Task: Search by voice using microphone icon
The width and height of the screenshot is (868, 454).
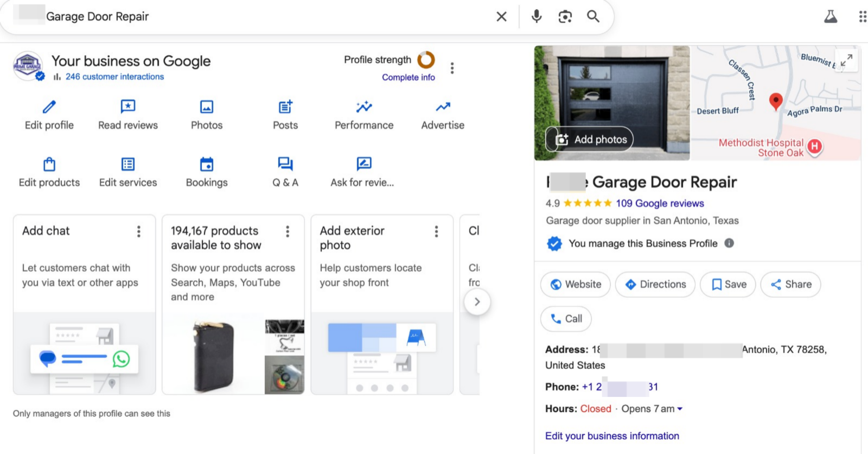Action: click(536, 16)
